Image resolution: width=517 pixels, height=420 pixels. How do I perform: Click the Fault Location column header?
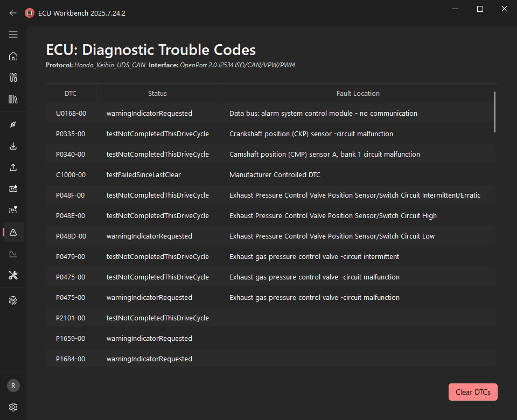click(358, 93)
